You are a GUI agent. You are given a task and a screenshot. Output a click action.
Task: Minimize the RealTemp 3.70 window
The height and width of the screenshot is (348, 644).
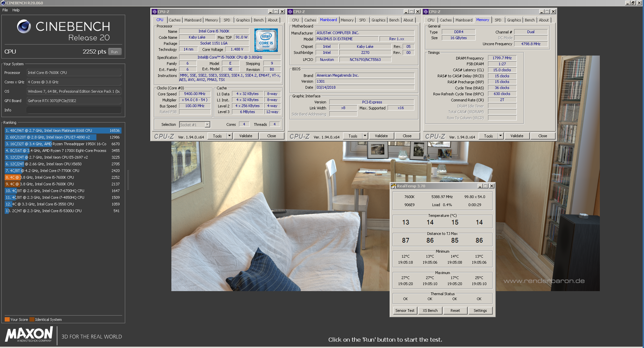(480, 186)
